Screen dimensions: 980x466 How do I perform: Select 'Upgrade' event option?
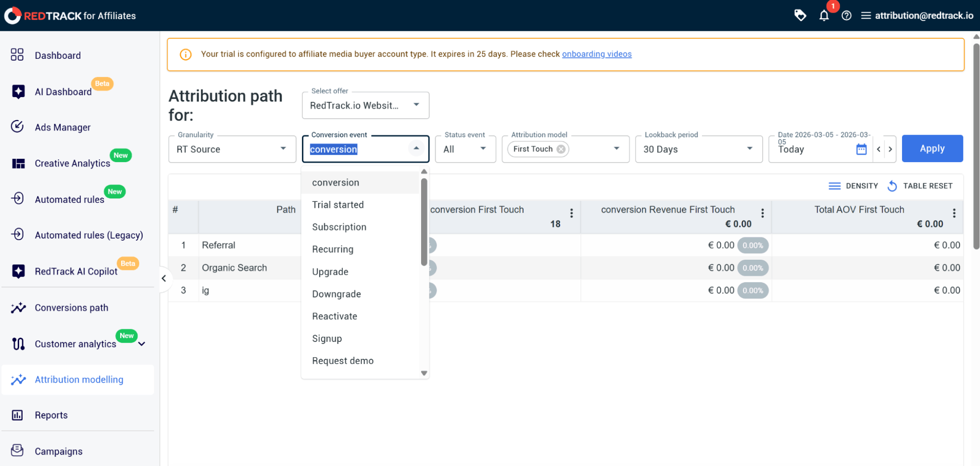(361, 272)
